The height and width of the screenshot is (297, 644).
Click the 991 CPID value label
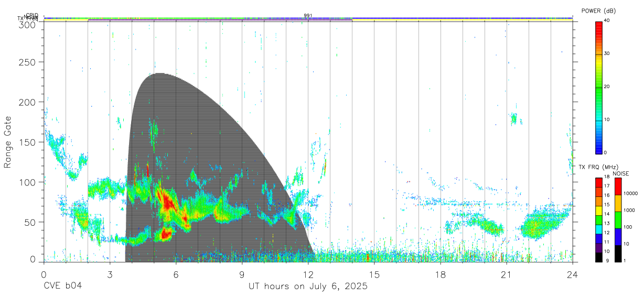(308, 15)
